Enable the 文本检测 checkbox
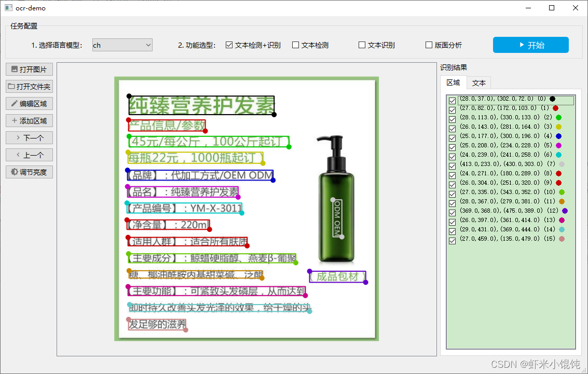 click(x=295, y=45)
